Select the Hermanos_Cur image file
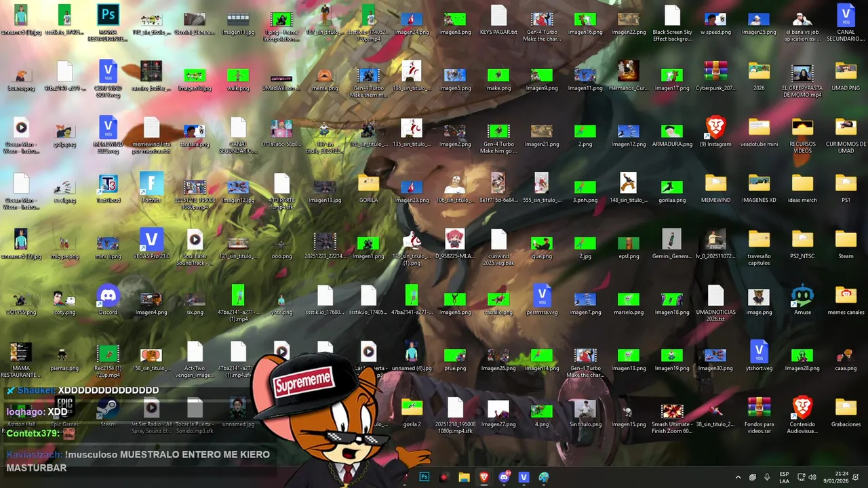Screen dimensions: 868x488 pyautogui.click(x=629, y=76)
